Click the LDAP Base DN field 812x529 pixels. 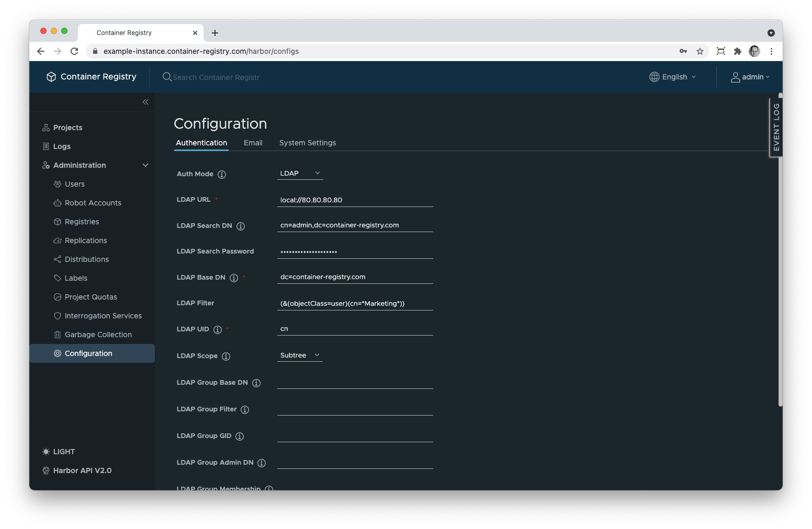pyautogui.click(x=355, y=277)
